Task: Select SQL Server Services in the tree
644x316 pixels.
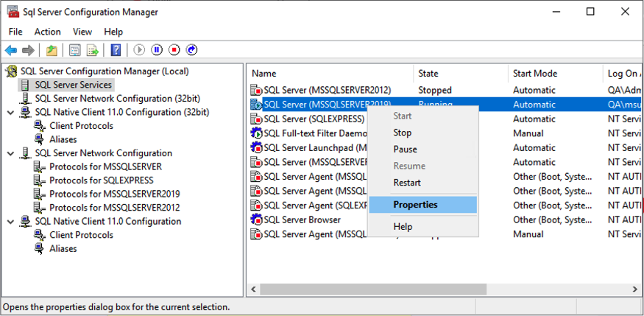Action: (73, 85)
